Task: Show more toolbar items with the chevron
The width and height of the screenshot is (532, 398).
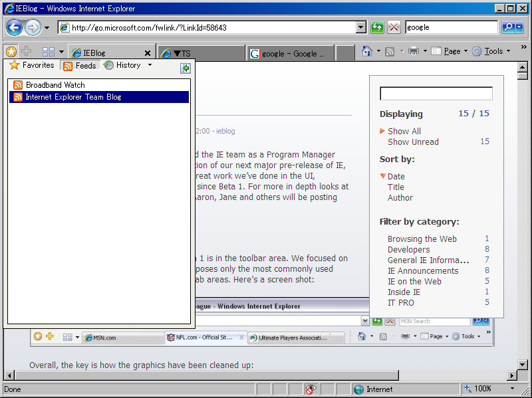Action: coord(524,47)
